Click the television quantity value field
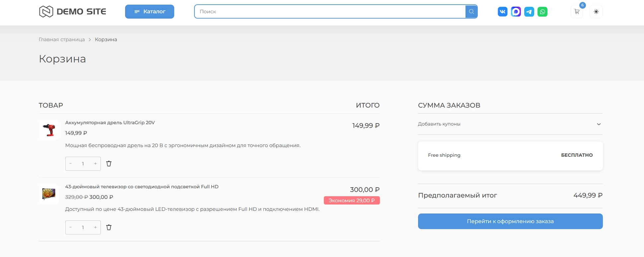 [x=83, y=227]
